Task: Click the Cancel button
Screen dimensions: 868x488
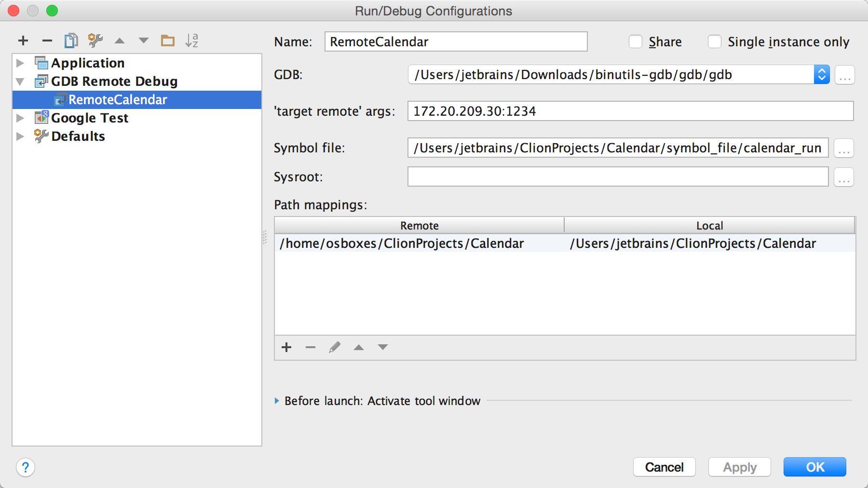Action: [x=664, y=467]
